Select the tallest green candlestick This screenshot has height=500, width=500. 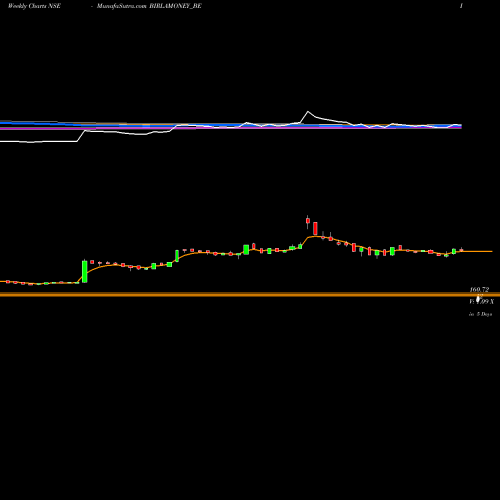[85, 271]
